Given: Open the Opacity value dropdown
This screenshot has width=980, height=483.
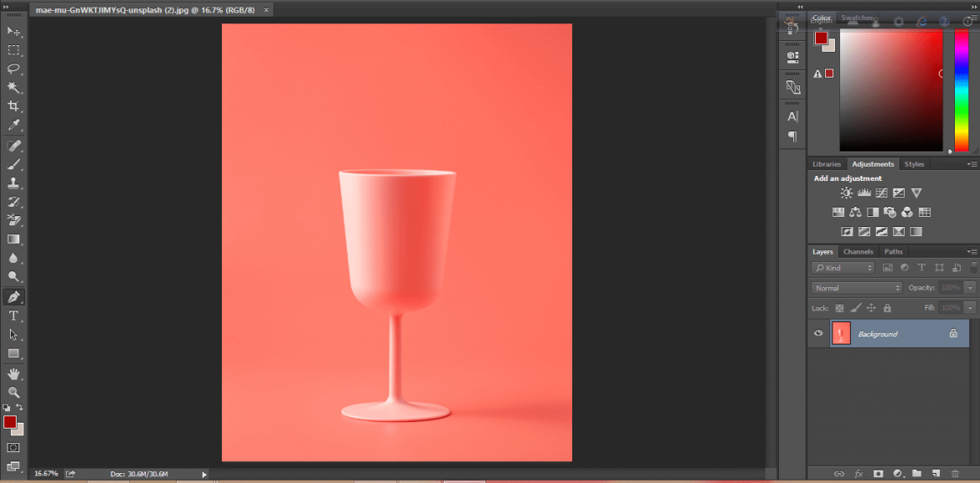Looking at the screenshot, I should pos(969,287).
